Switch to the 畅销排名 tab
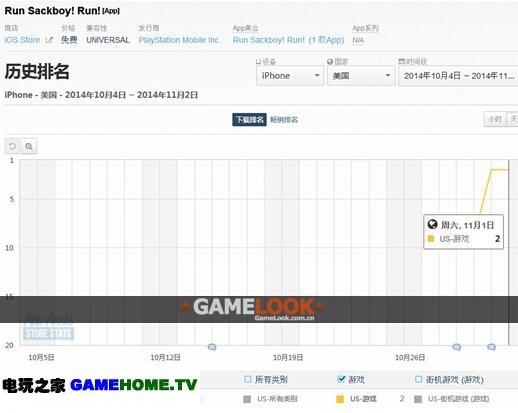The image size is (518, 413). coord(284,120)
